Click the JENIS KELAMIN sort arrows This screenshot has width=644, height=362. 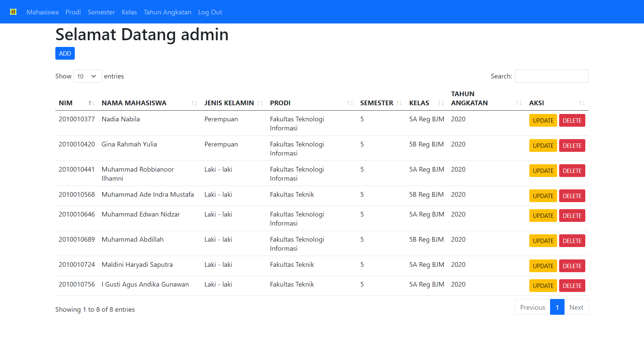[x=261, y=103]
